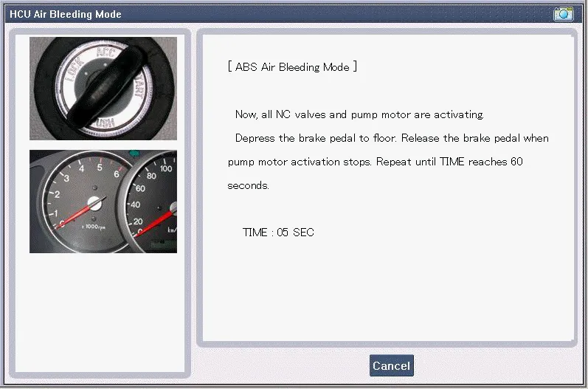Click the camera screenshot icon in title bar

[x=563, y=13]
